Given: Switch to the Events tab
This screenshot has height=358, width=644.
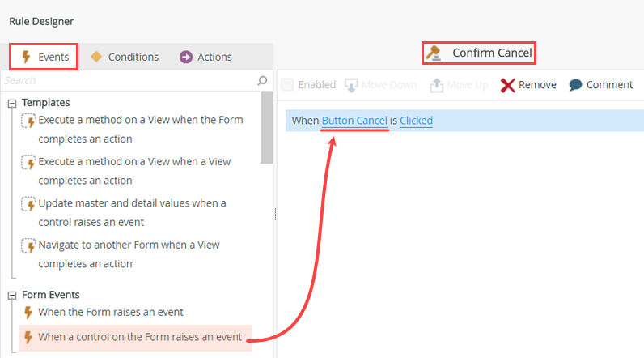Looking at the screenshot, I should (44, 57).
